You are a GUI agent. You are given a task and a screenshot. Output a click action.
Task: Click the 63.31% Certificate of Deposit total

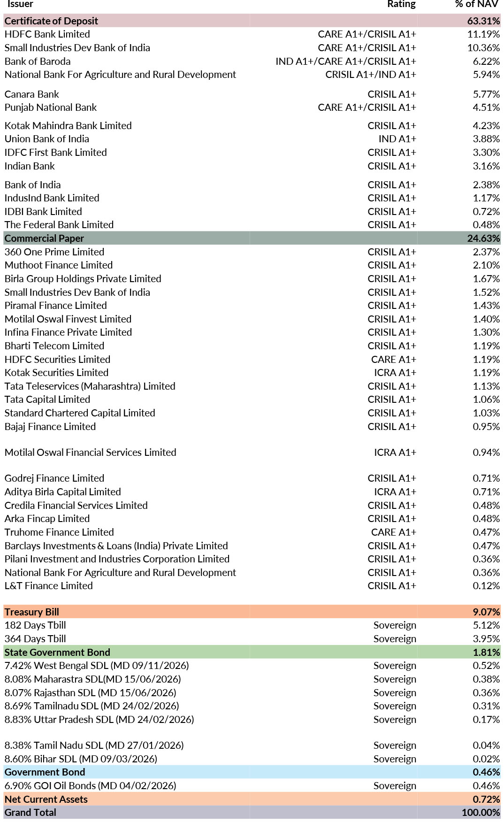483,21
